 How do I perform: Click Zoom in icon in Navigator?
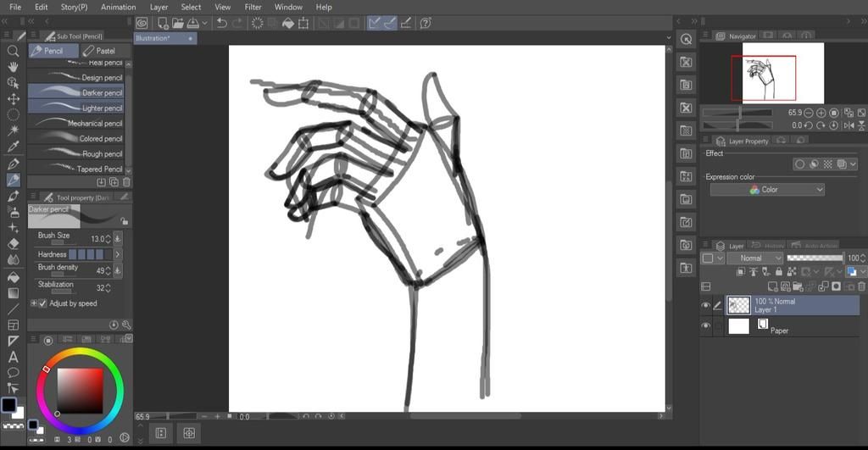tap(821, 113)
